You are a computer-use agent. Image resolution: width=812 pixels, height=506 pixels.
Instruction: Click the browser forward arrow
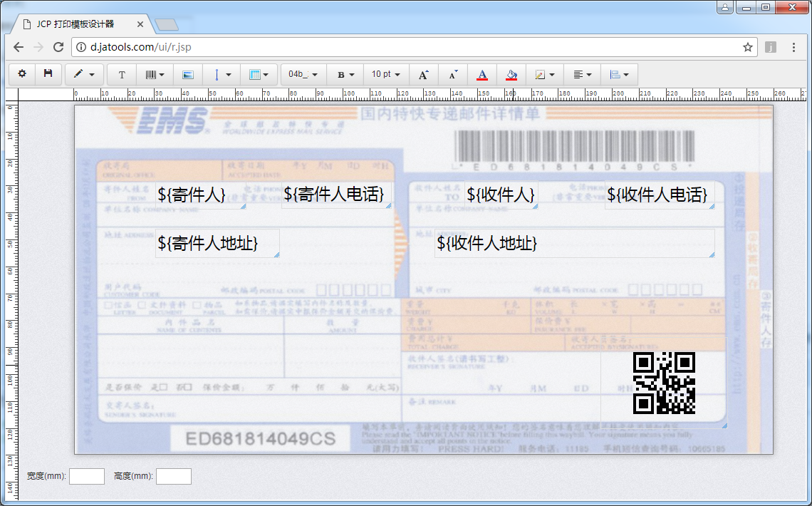tap(38, 47)
